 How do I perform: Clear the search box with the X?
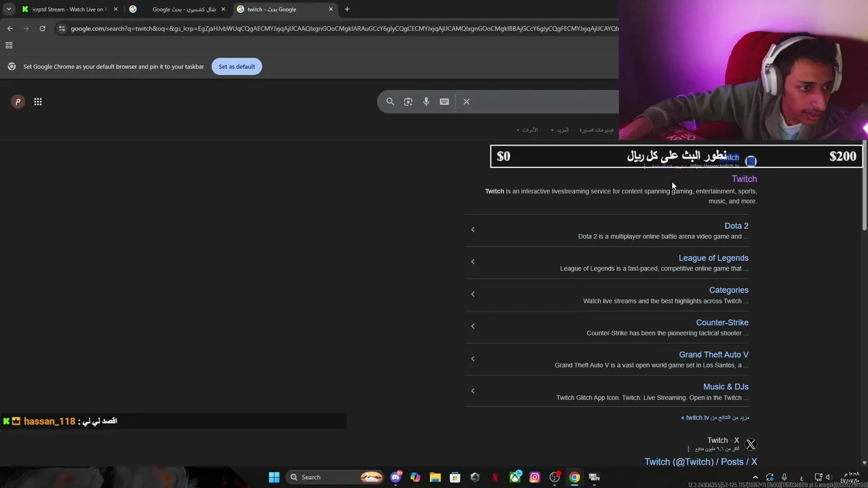(467, 102)
